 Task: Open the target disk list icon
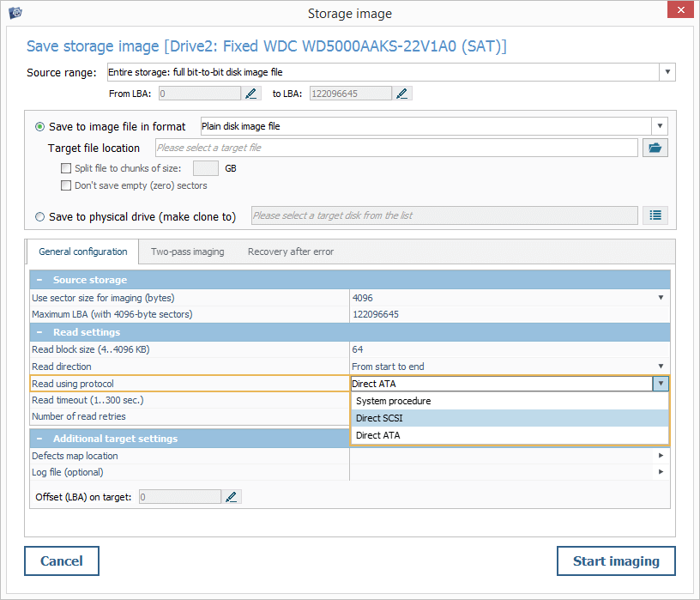tap(655, 215)
